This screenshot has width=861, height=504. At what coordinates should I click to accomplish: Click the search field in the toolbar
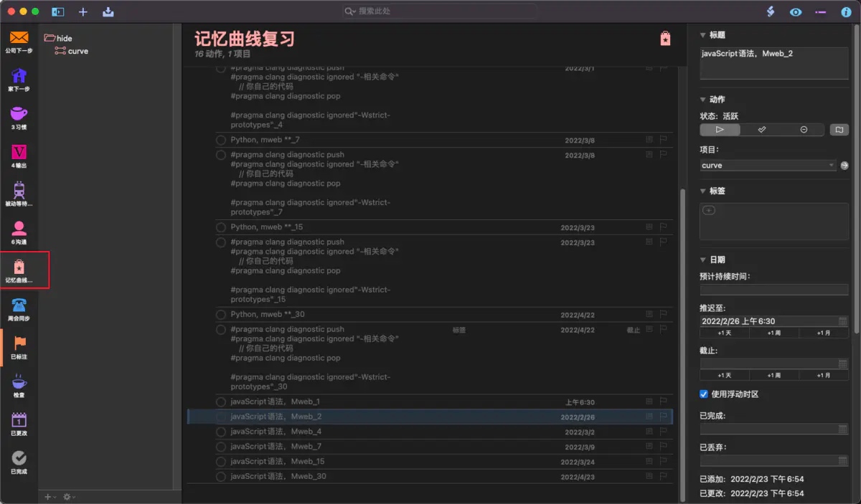439,11
